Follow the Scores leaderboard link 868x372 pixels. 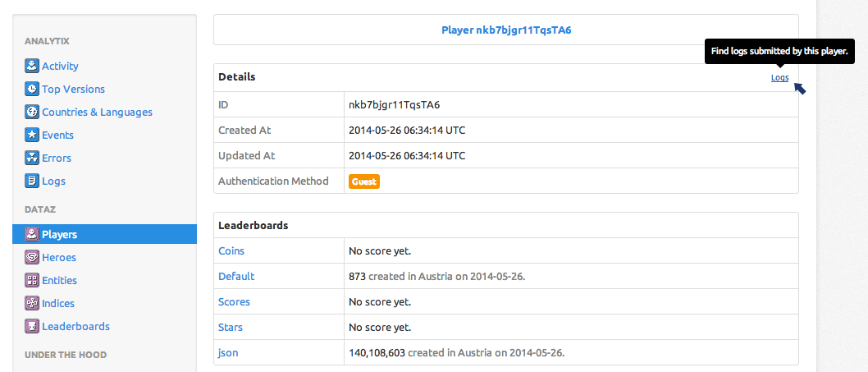(234, 302)
